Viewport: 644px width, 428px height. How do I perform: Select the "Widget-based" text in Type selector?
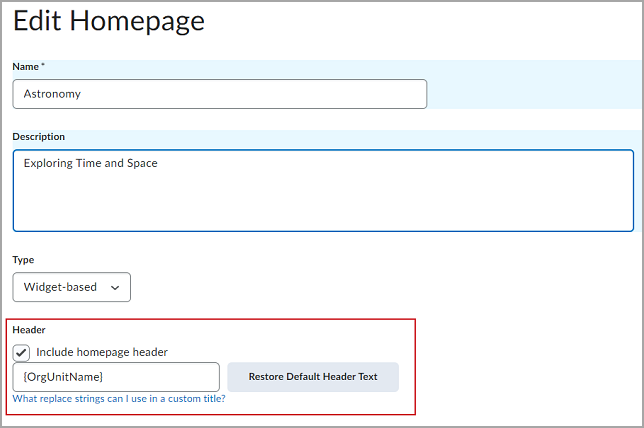pyautogui.click(x=60, y=287)
